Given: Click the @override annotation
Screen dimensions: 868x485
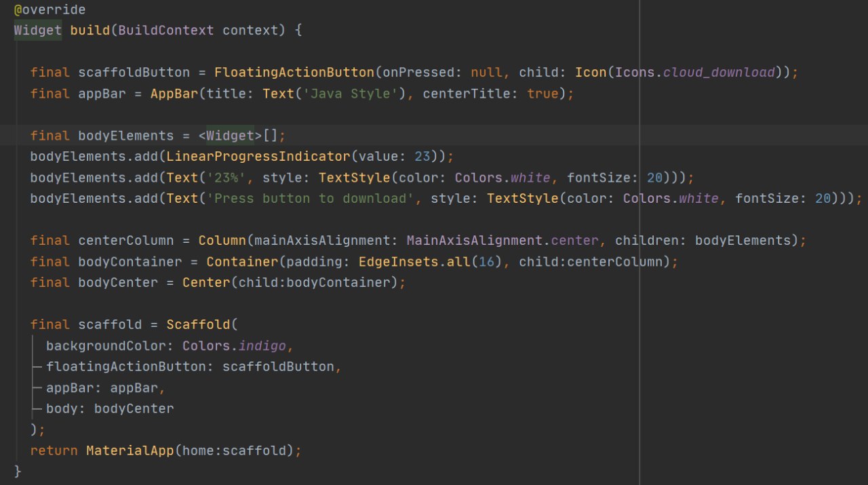Looking at the screenshot, I should (50, 10).
